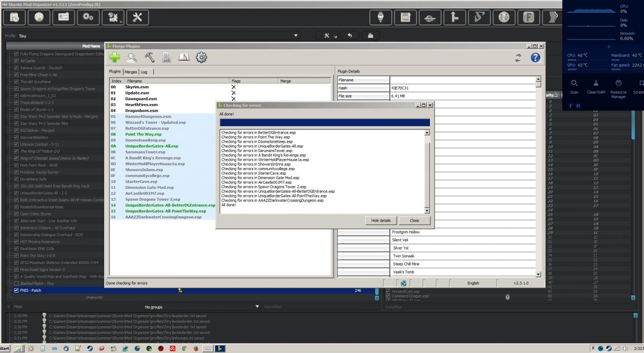Open the Merge Plugins taskbar button
644x353 pixels.
pyautogui.click(x=220, y=349)
